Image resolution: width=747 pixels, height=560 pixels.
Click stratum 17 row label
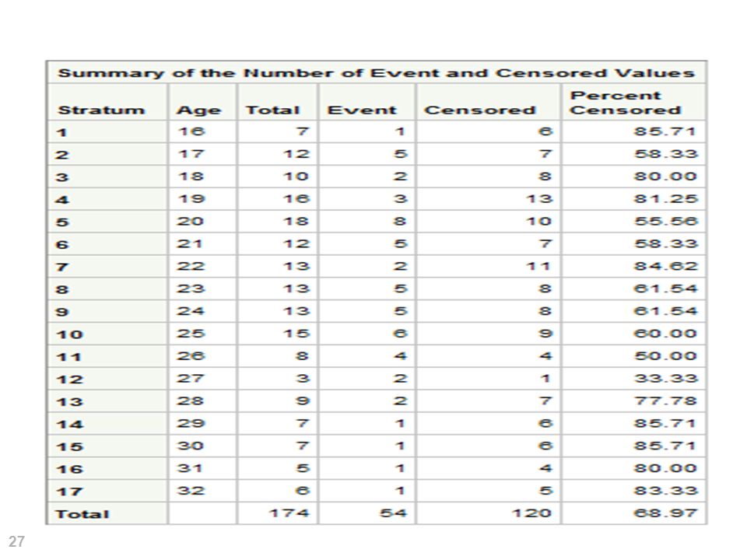pyautogui.click(x=69, y=491)
